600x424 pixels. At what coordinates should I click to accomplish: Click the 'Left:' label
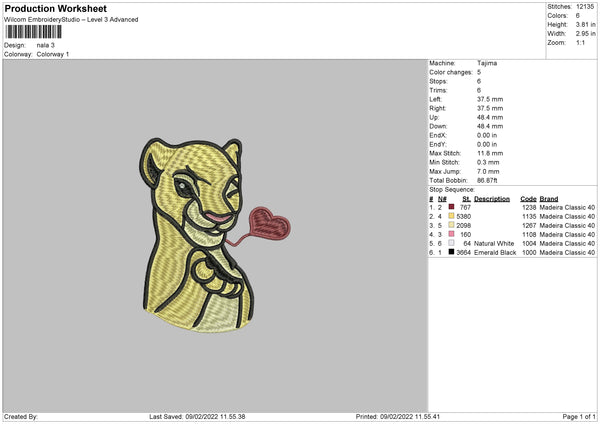click(435, 99)
